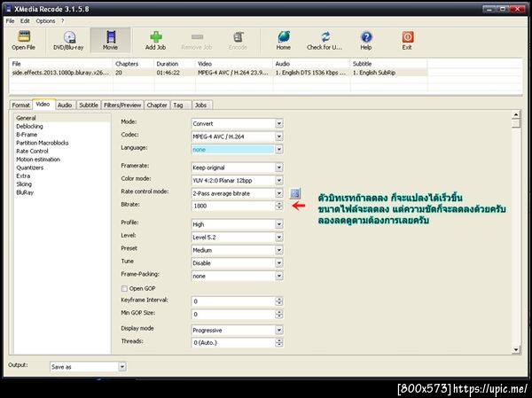Open the DVD/Blu-ray source icon

[x=69, y=37]
